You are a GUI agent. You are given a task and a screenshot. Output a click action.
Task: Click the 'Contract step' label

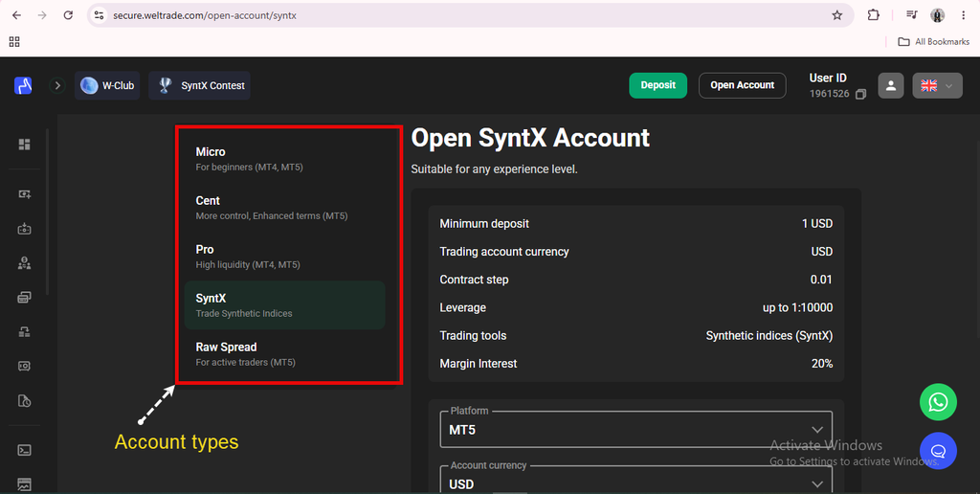[475, 281]
